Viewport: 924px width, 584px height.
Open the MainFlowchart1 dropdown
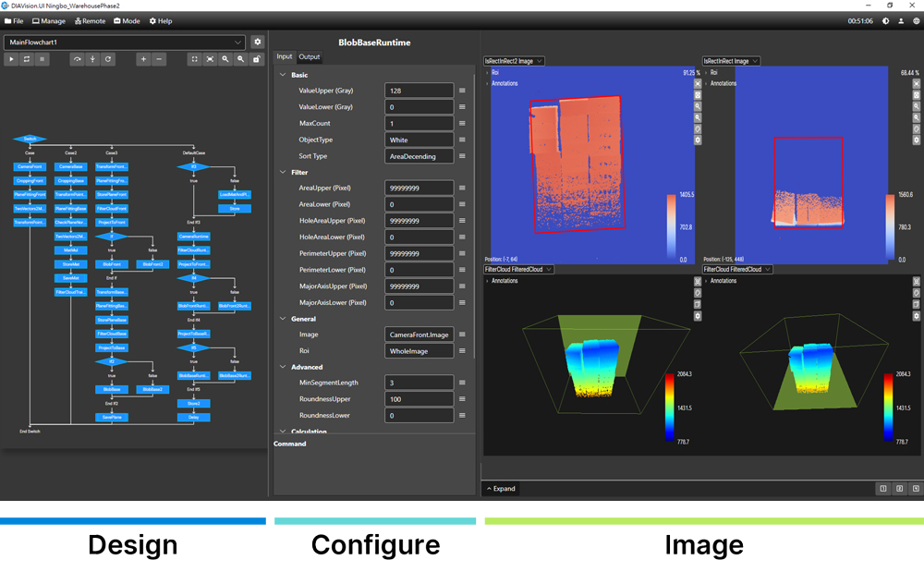point(238,42)
